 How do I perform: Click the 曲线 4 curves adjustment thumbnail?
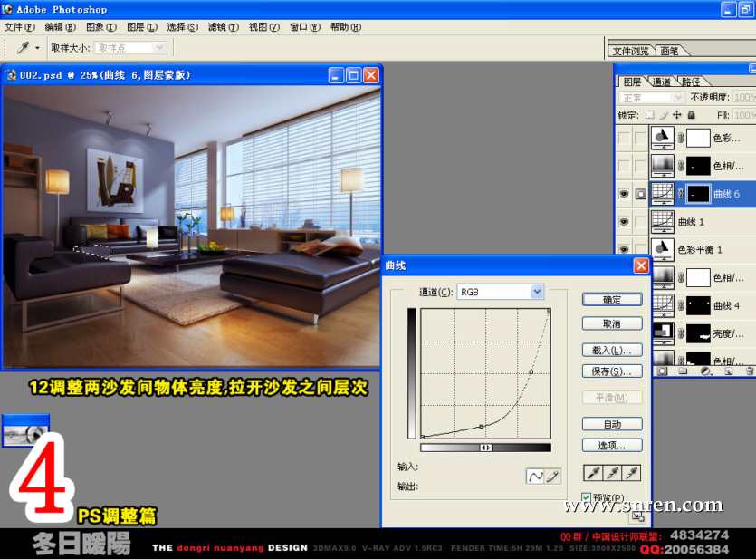(663, 305)
